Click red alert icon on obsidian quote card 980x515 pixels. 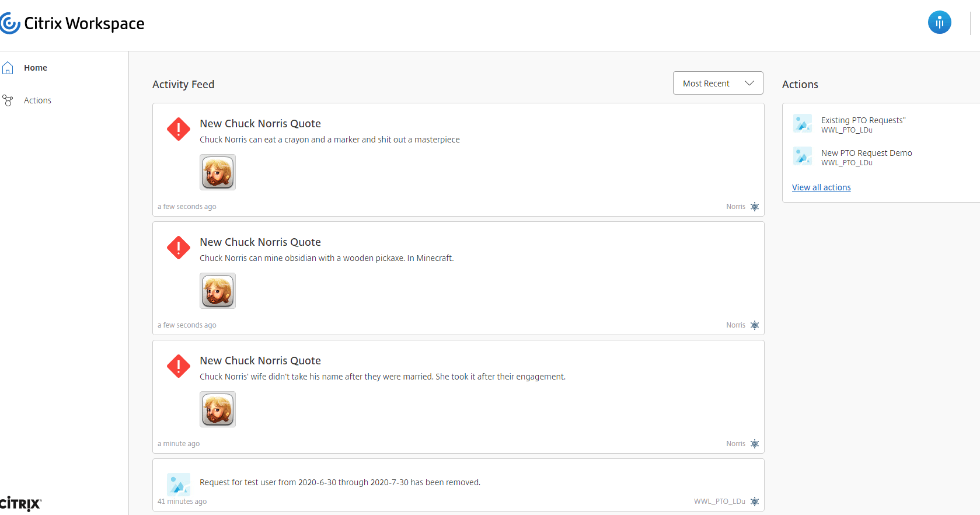coord(179,248)
